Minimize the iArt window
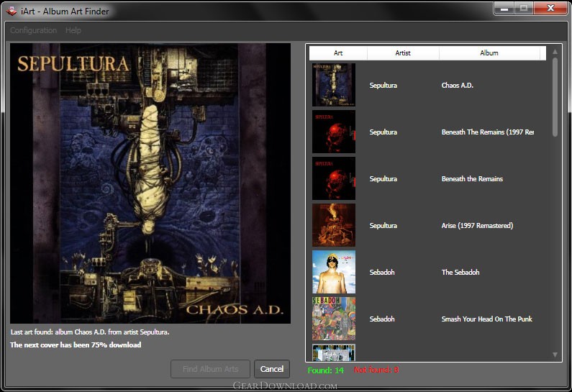 click(x=504, y=8)
